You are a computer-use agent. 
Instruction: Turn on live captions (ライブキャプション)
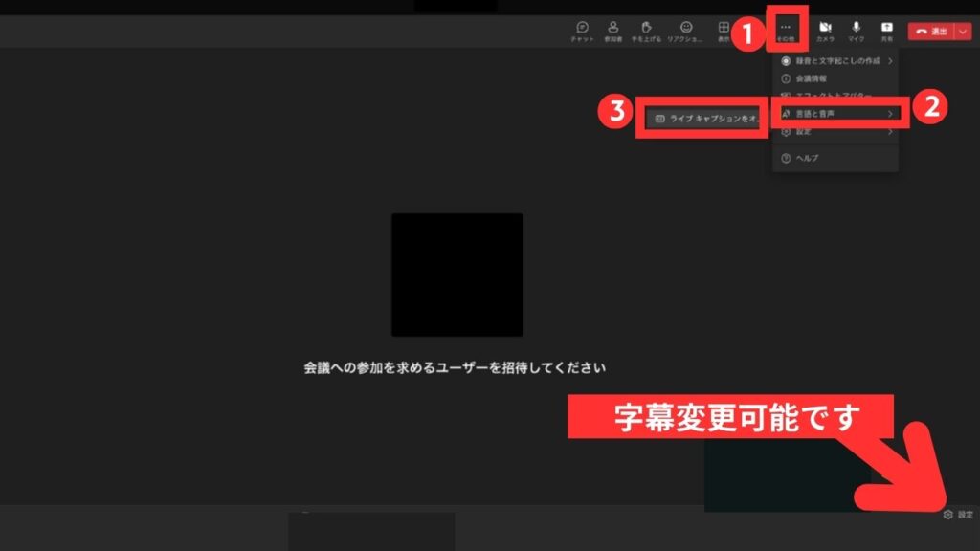702,119
